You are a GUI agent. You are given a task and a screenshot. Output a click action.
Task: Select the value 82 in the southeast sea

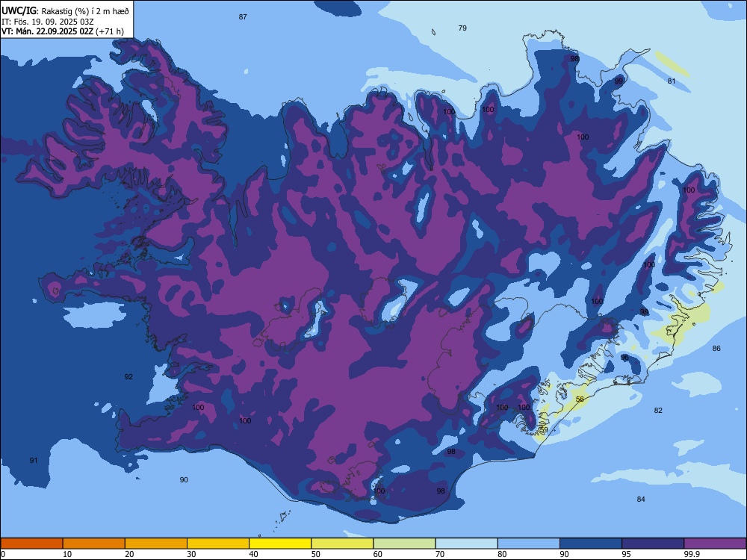pyautogui.click(x=658, y=411)
